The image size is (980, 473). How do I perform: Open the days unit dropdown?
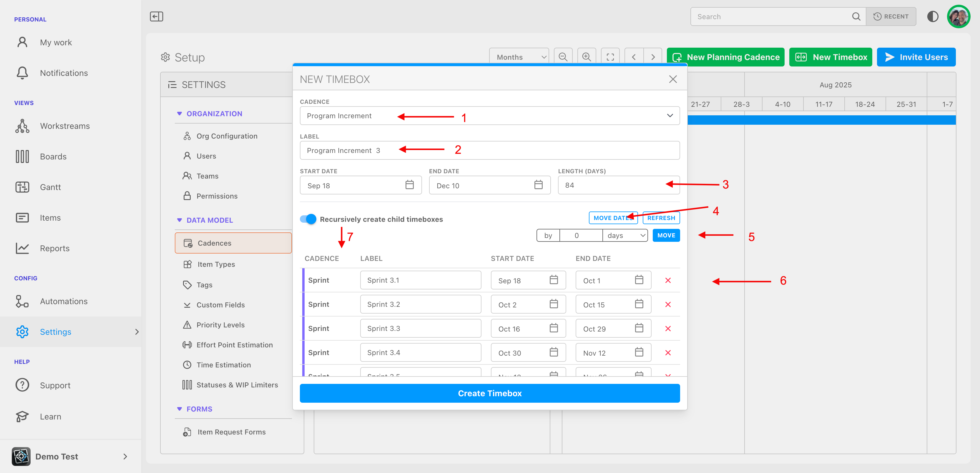pyautogui.click(x=625, y=235)
